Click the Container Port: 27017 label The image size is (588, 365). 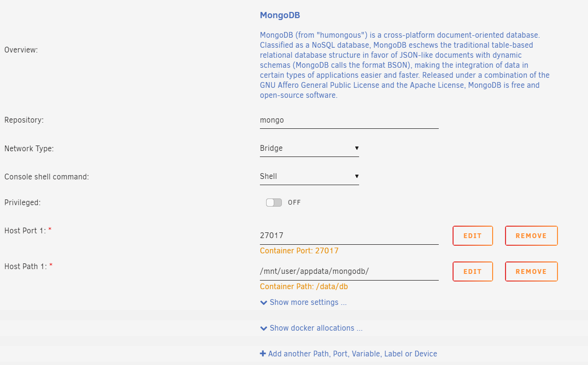tap(299, 251)
